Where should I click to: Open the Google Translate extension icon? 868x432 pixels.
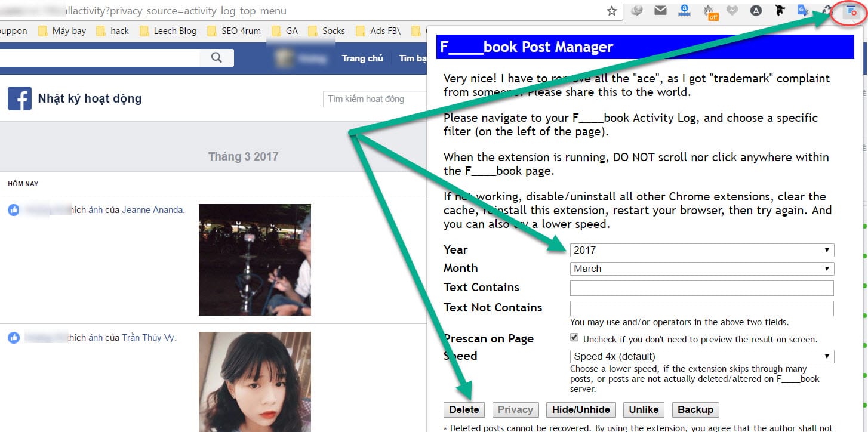tap(804, 10)
